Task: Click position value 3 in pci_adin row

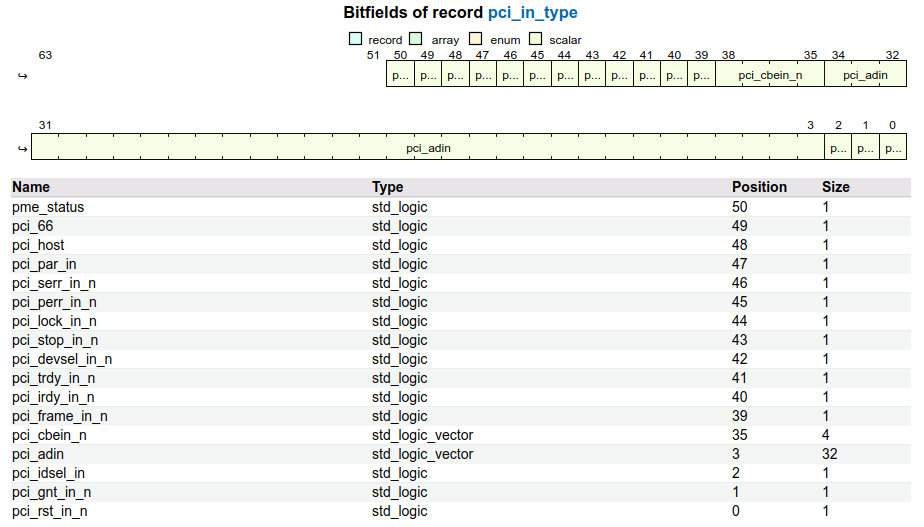Action: point(736,454)
